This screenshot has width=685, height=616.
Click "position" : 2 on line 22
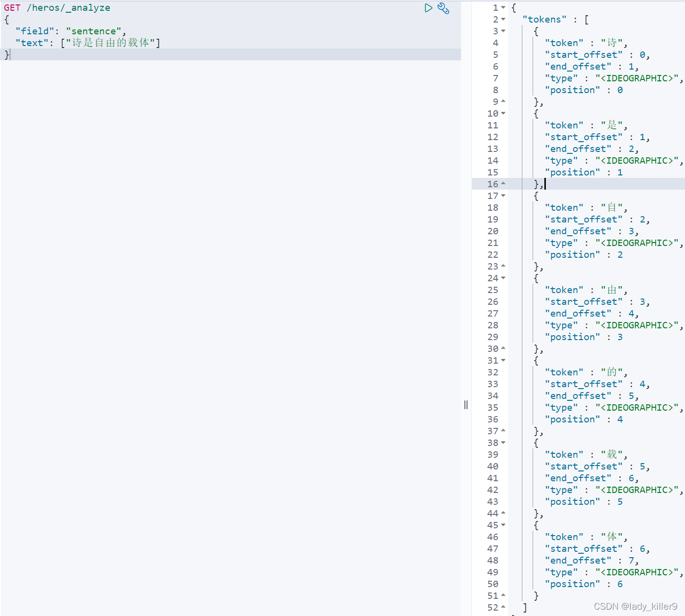click(x=584, y=254)
